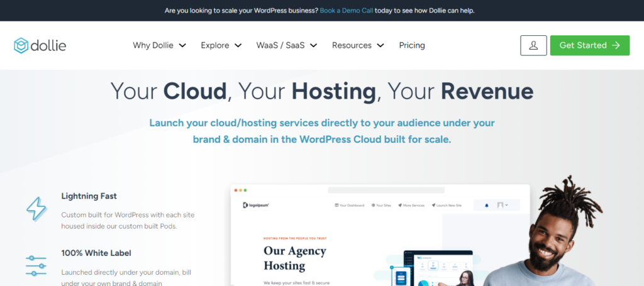The image size is (644, 286).
Task: Click the Lightning Fast bolt icon
Action: click(36, 209)
